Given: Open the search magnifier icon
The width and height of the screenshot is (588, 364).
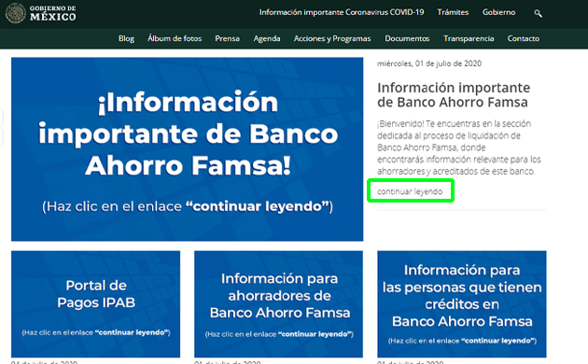Looking at the screenshot, I should click(539, 13).
